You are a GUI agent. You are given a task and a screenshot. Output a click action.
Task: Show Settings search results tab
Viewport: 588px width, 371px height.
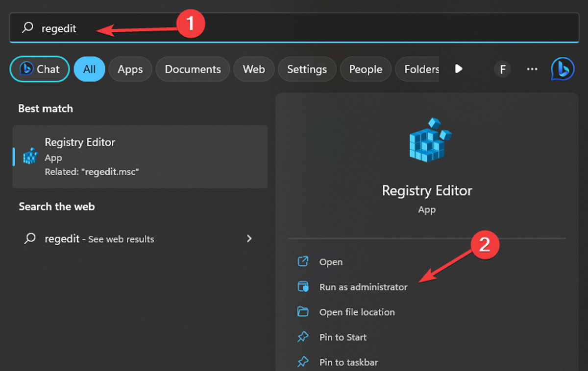pos(307,69)
